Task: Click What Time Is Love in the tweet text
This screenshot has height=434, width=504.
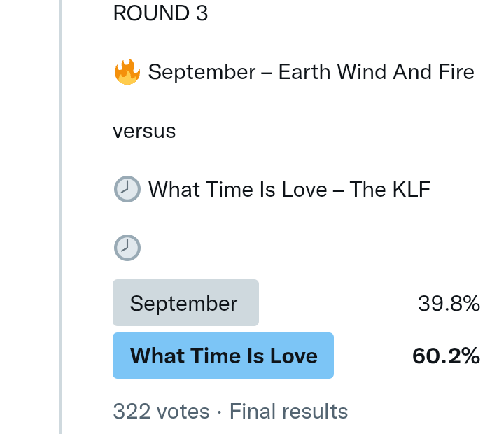Action: tap(238, 189)
